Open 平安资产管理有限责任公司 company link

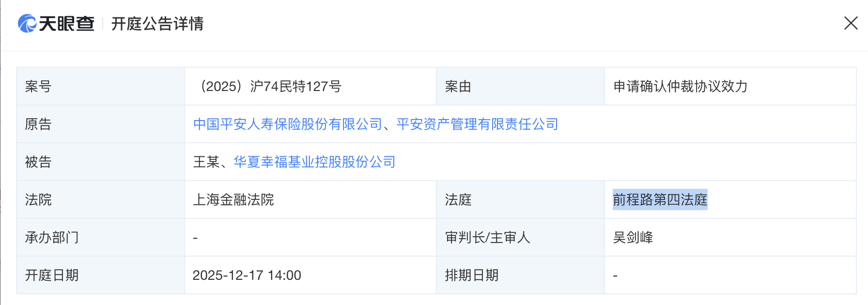(x=477, y=124)
